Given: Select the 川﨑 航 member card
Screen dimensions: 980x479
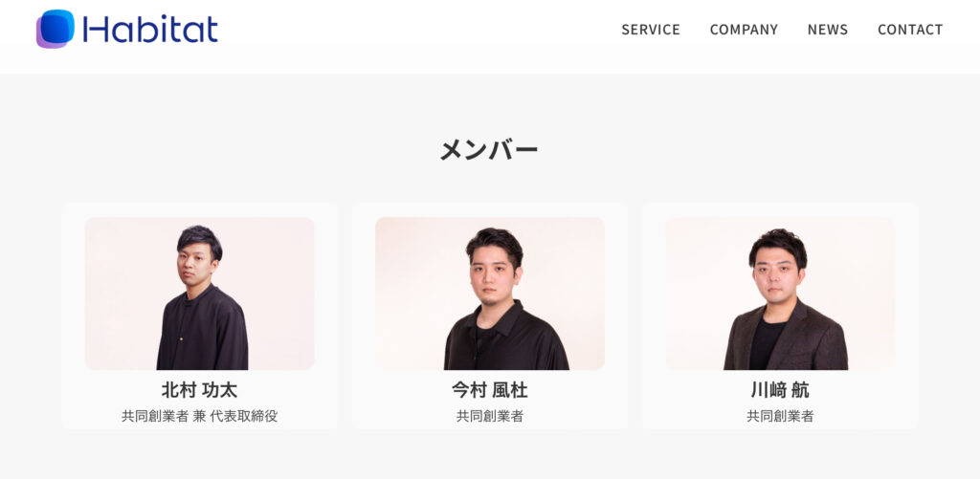Looking at the screenshot, I should (x=780, y=316).
